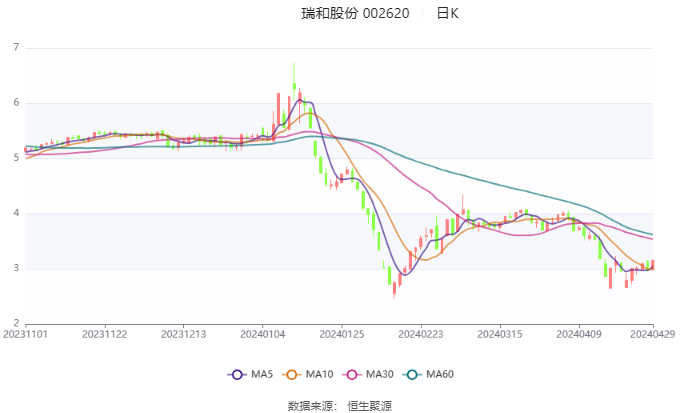Click the lowest candlestick near 2.5 in February

(394, 288)
